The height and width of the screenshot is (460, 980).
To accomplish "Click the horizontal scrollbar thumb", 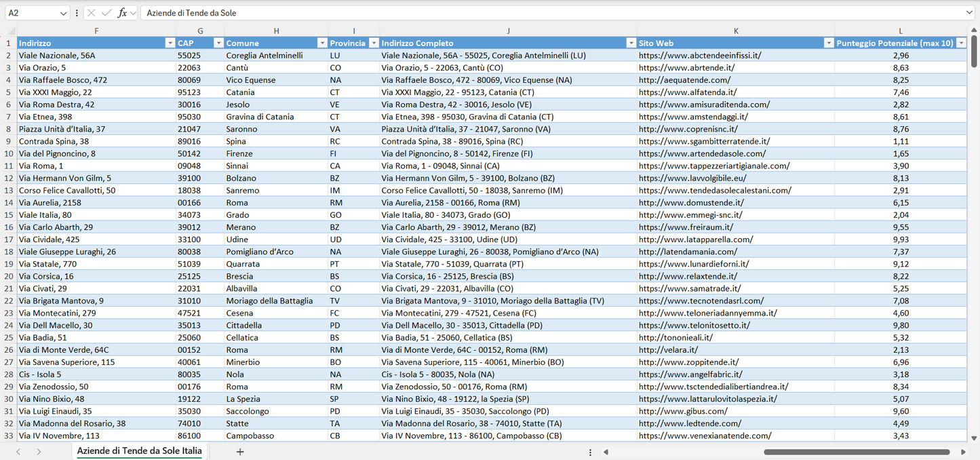I will [x=856, y=452].
